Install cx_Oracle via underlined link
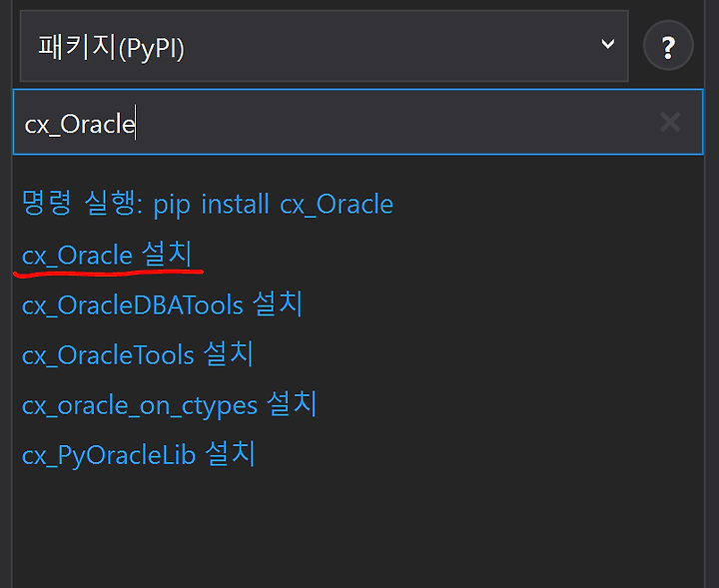 [107, 255]
